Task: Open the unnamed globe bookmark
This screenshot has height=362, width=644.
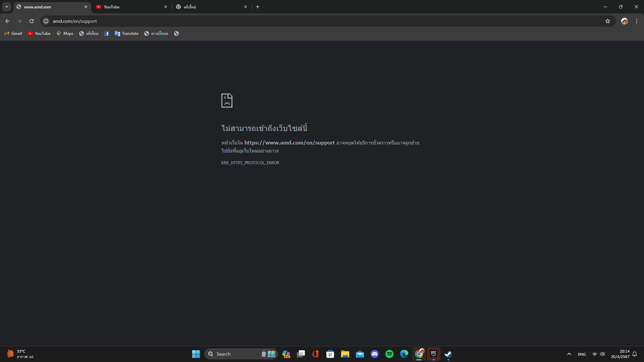Action: click(176, 34)
